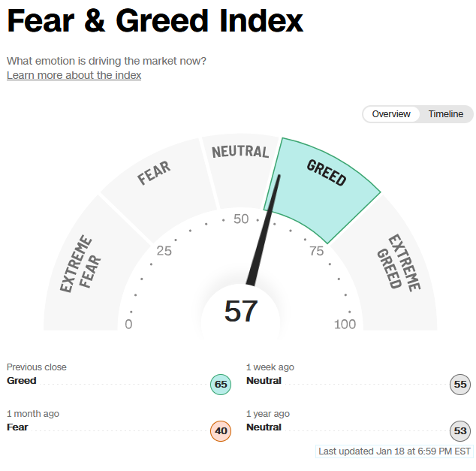The height and width of the screenshot is (471, 476).
Task: Click the '1 month ago' Fear label
Action: (17, 427)
